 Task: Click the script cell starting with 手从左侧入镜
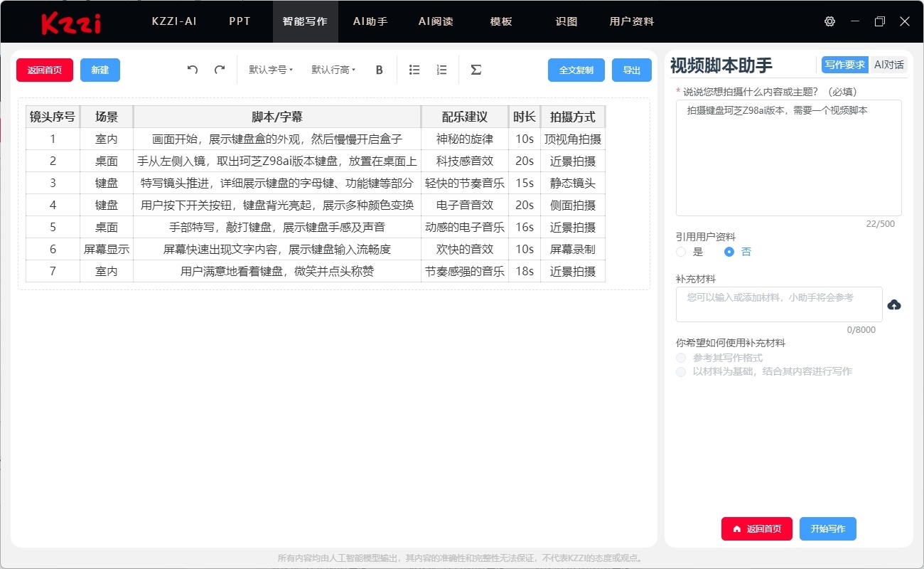(x=277, y=161)
